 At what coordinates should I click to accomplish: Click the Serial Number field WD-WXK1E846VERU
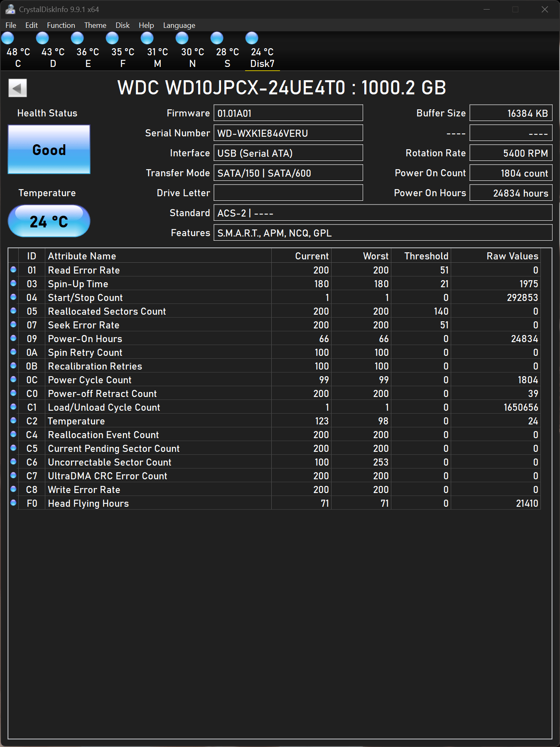click(288, 133)
